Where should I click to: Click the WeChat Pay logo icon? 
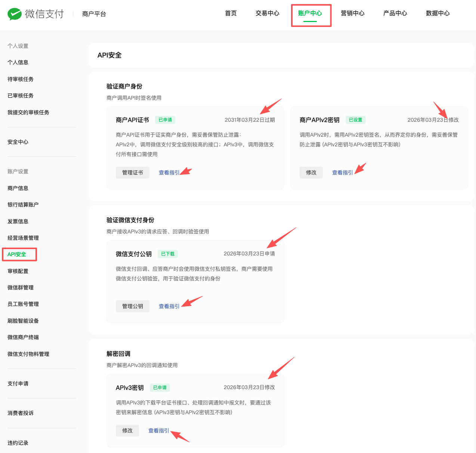click(x=15, y=14)
